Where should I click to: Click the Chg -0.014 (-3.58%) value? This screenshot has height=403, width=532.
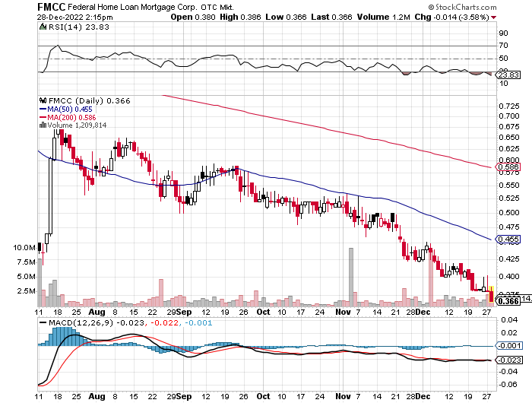point(451,17)
